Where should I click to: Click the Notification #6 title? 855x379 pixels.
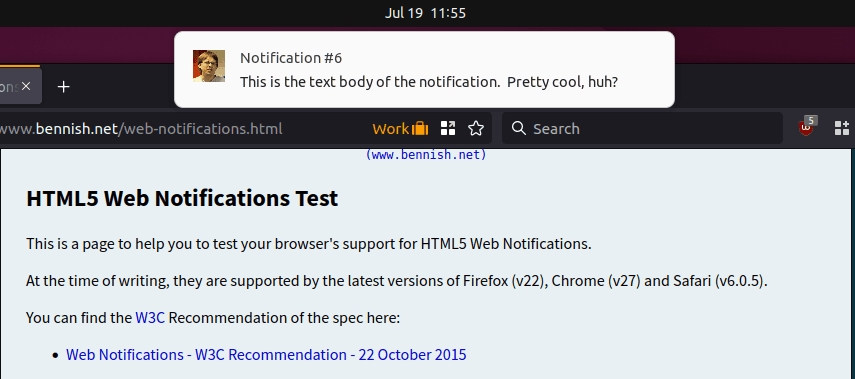(x=291, y=58)
